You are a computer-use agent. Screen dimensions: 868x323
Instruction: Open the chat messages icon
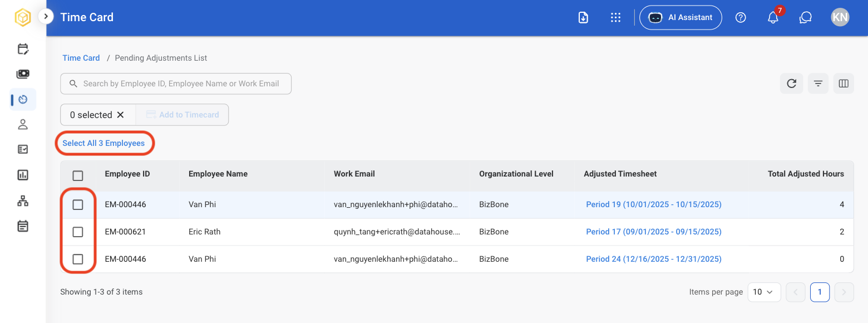click(805, 17)
